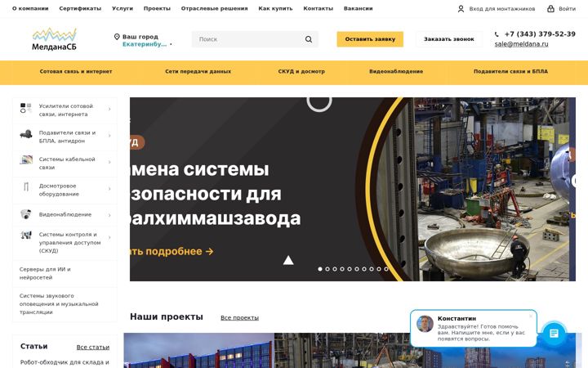Click the Войти login link
This screenshot has width=588, height=368.
pyautogui.click(x=567, y=9)
